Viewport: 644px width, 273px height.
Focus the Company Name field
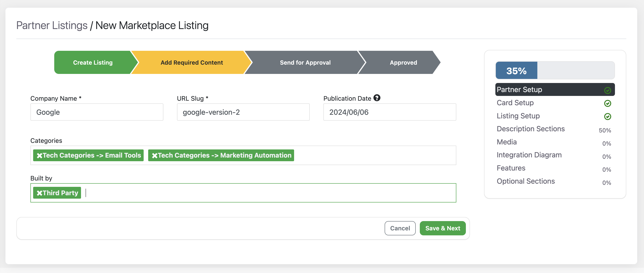point(97,112)
